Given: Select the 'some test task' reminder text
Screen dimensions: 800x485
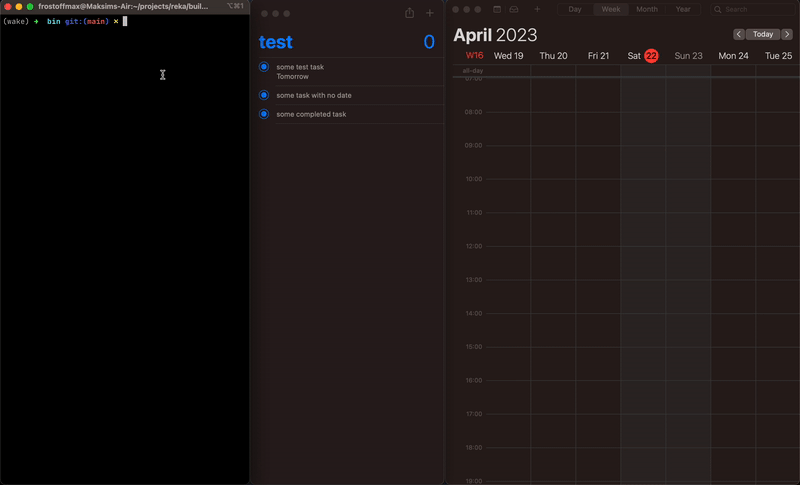Looking at the screenshot, I should (300, 67).
